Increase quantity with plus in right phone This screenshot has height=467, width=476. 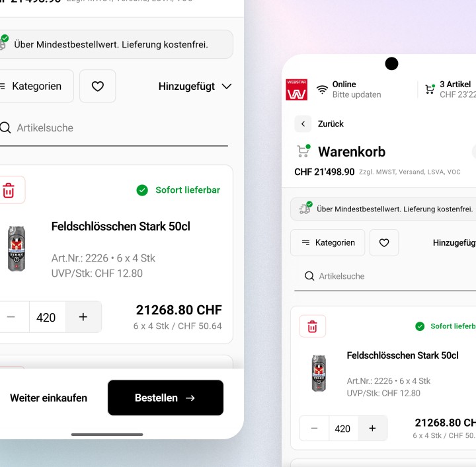372,429
